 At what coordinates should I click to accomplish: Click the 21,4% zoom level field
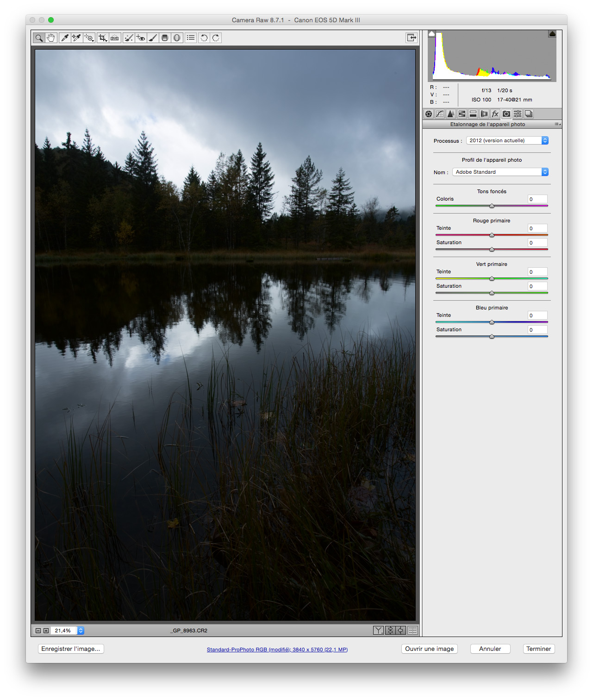[x=64, y=631]
